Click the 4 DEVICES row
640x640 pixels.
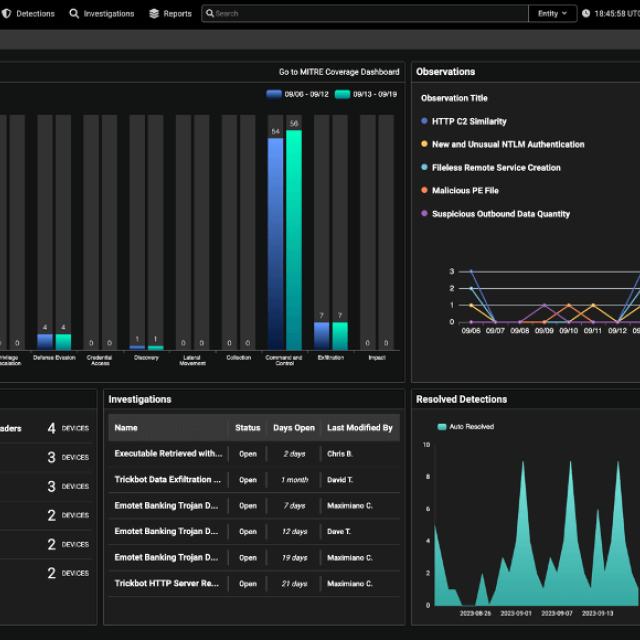pyautogui.click(x=46, y=428)
